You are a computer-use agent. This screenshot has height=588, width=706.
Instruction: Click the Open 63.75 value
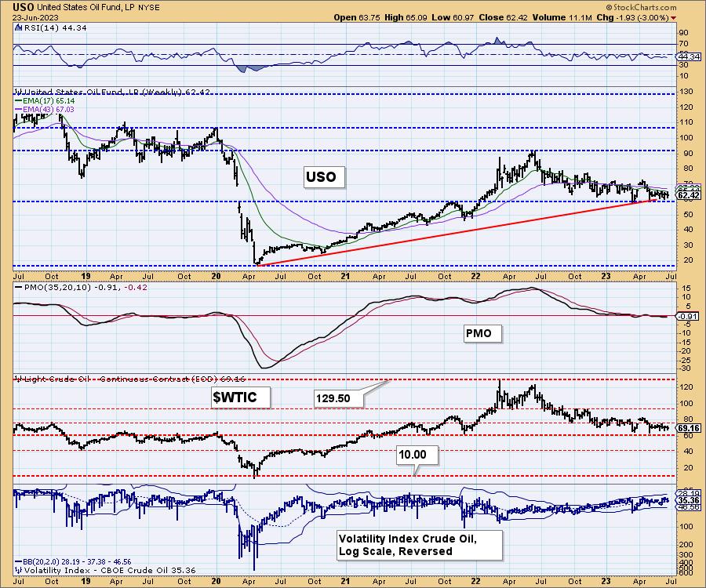point(357,17)
